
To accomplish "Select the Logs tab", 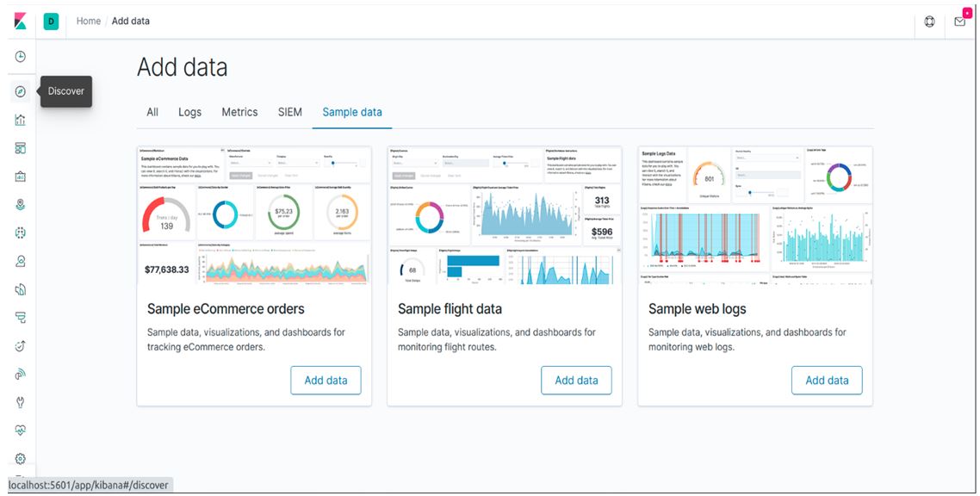I will [189, 112].
